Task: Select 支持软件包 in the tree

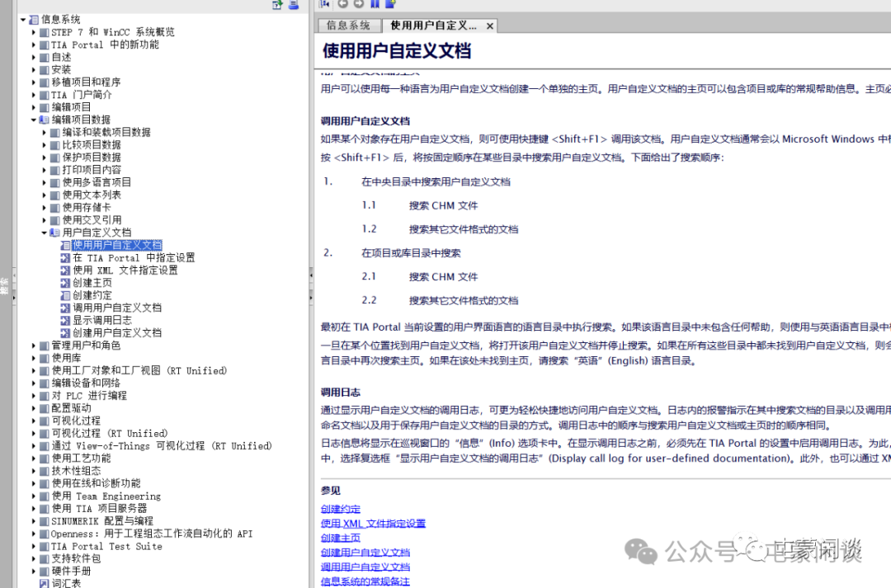Action: (x=76, y=558)
